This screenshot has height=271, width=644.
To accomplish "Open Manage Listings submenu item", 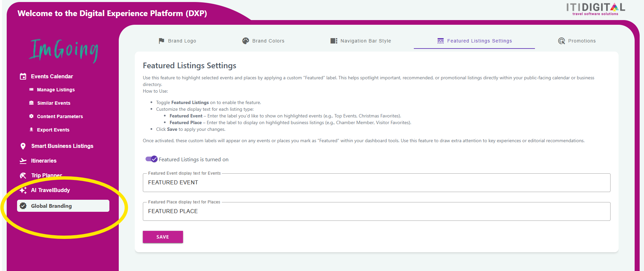I will (x=56, y=90).
